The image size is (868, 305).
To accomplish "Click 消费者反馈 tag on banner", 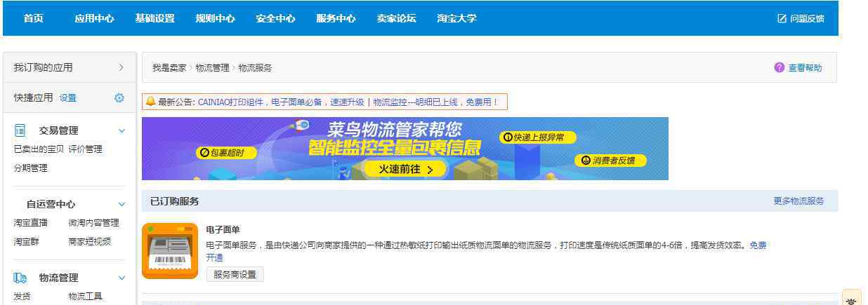I will [610, 161].
